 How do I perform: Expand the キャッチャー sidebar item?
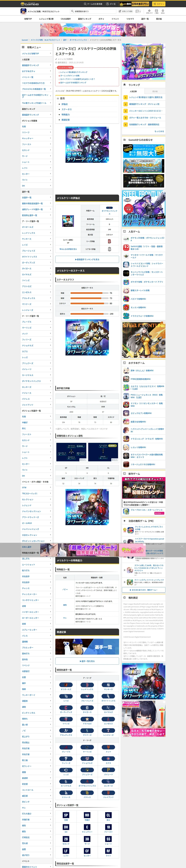(37, 138)
